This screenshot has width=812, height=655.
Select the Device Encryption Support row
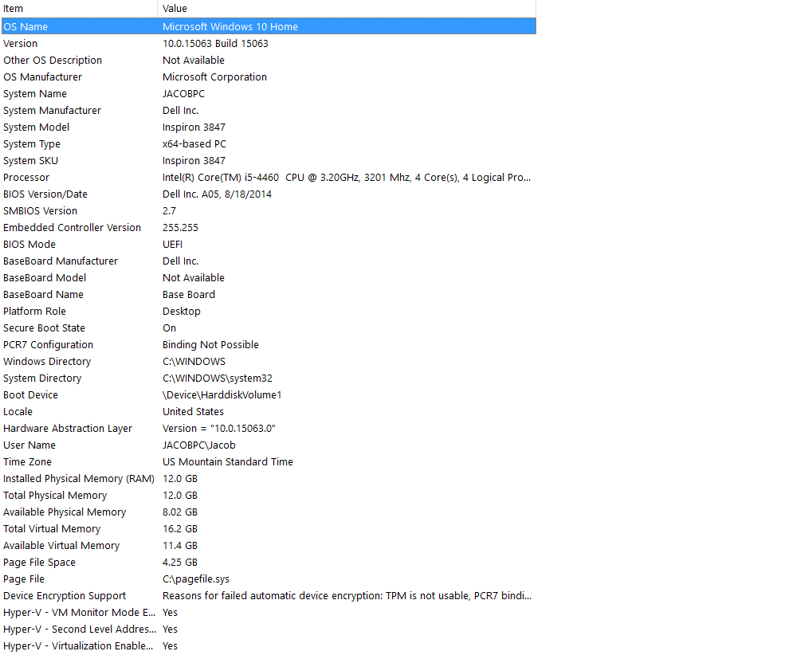[269, 596]
